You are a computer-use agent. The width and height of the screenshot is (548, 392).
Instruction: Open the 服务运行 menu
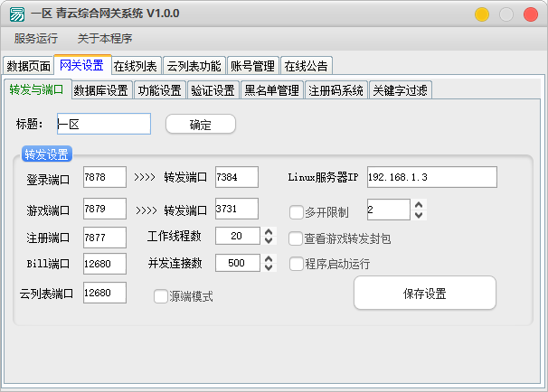coord(36,39)
